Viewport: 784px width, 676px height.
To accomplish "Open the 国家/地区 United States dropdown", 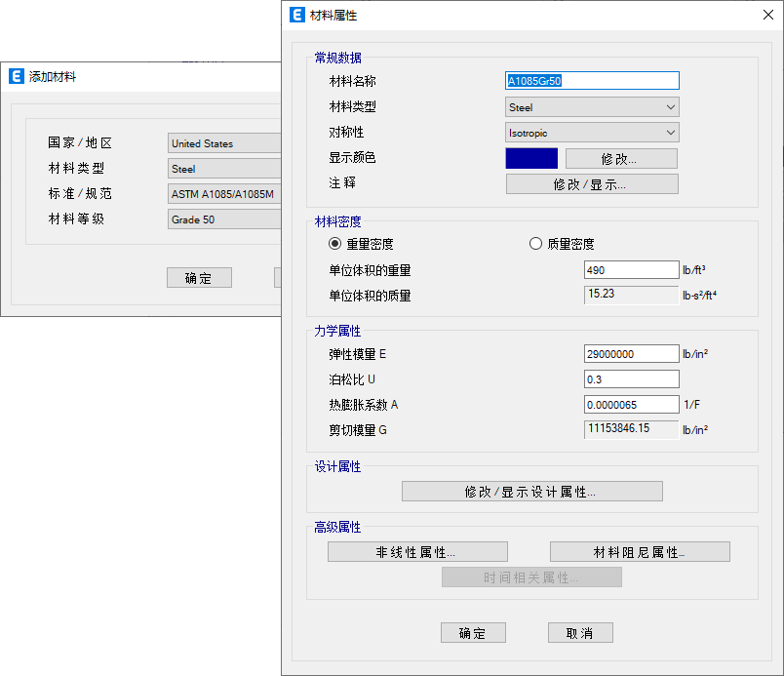I will coord(224,143).
